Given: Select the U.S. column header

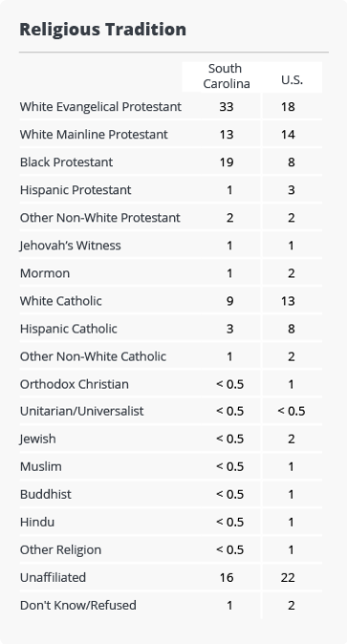Looking at the screenshot, I should click(292, 79).
